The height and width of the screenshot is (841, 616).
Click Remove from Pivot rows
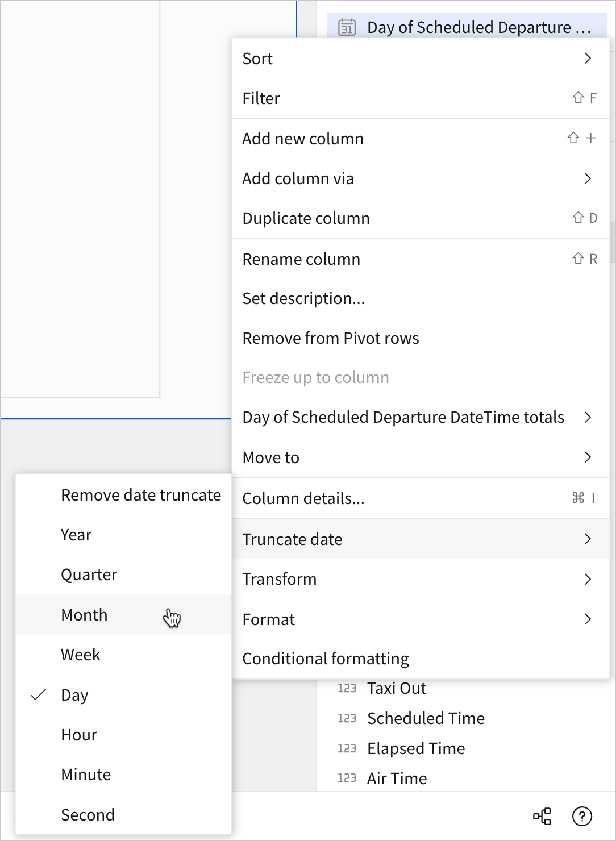click(330, 338)
